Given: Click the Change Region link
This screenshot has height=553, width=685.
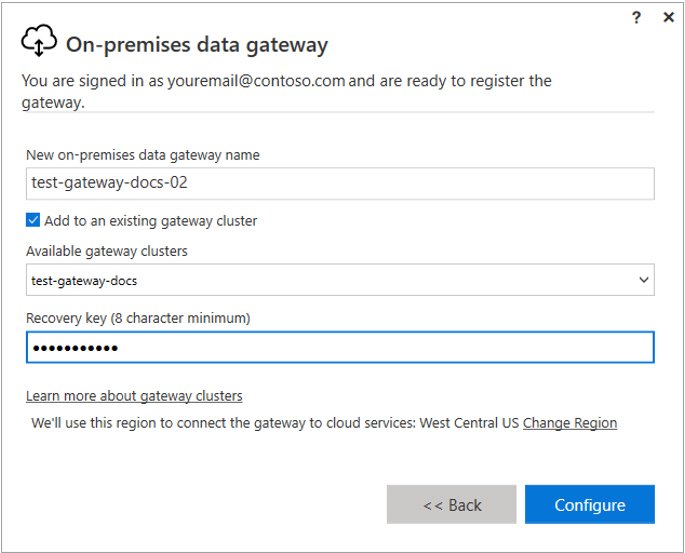Looking at the screenshot, I should pyautogui.click(x=569, y=423).
